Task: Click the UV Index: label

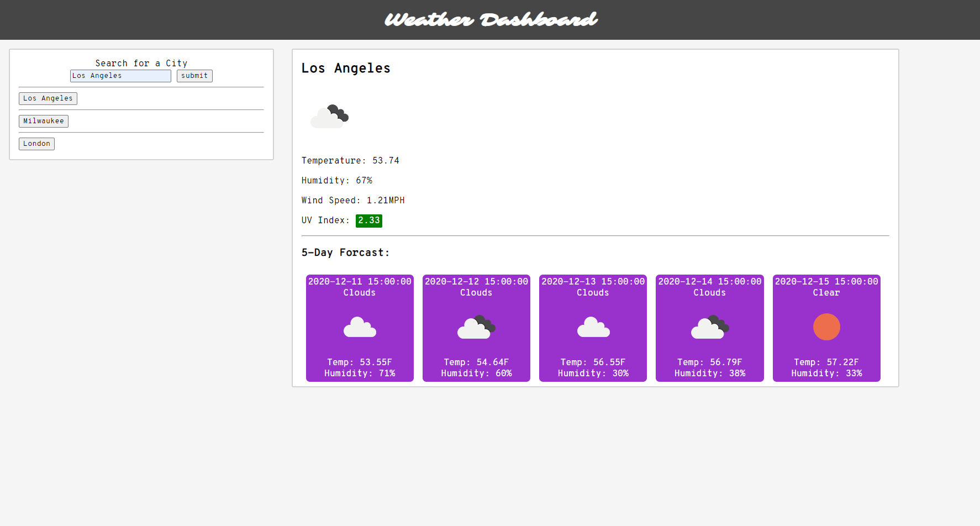Action: pyautogui.click(x=326, y=220)
